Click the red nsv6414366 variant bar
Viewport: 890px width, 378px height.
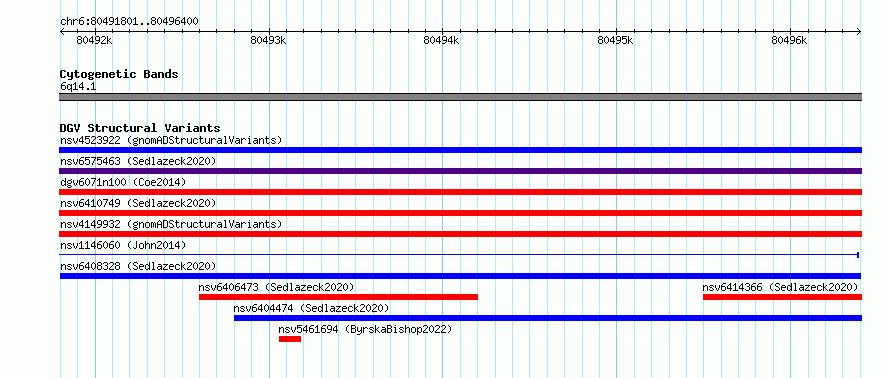click(x=782, y=297)
